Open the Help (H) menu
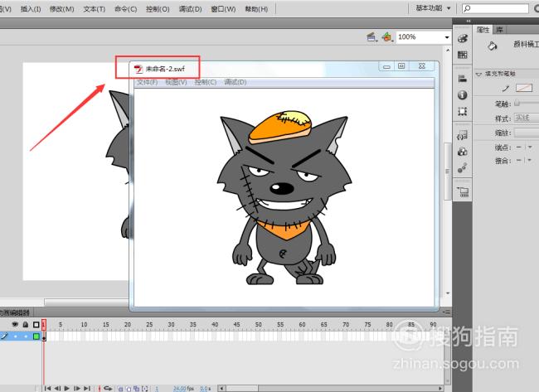 click(256, 9)
